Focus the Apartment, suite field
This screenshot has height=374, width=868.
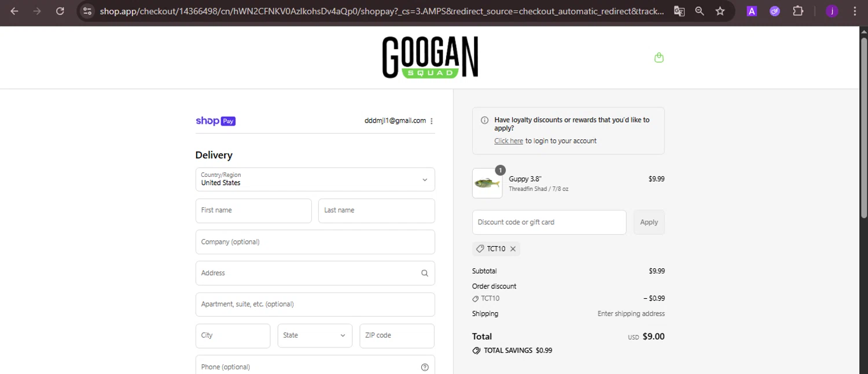coord(315,304)
